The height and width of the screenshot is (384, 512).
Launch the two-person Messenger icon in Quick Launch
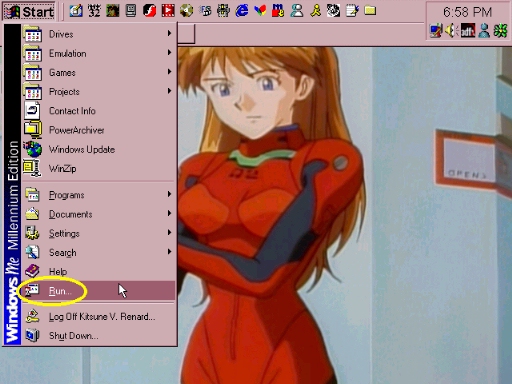[x=297, y=11]
